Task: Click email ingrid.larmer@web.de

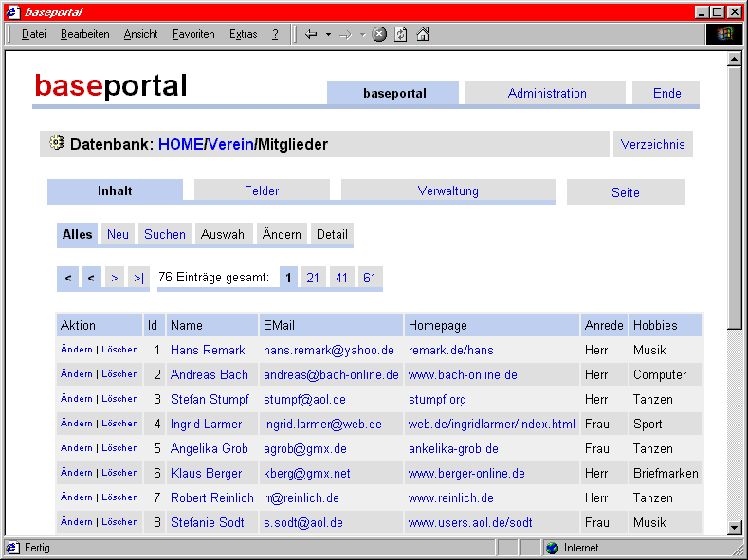Action: click(x=323, y=424)
